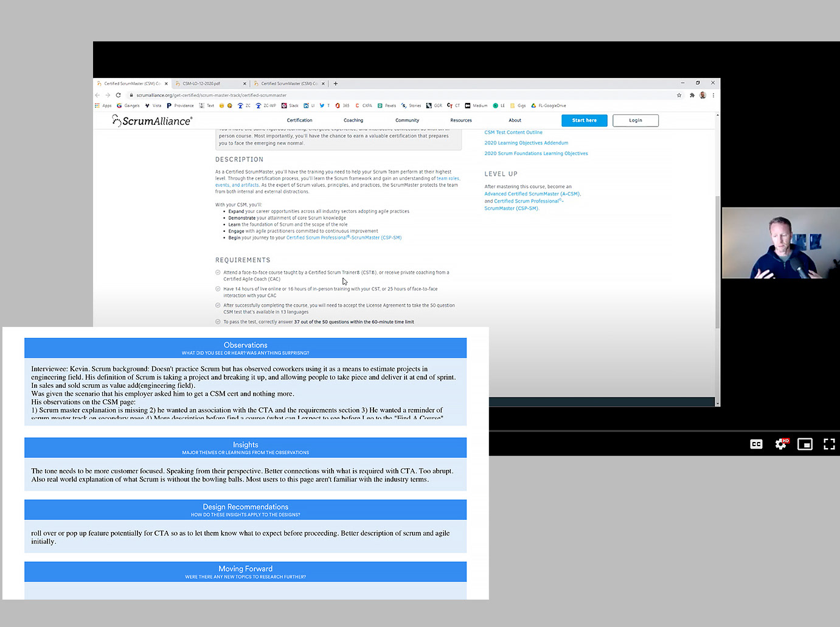840x627 pixels.
Task: Open the Twitter T bookmark
Action: point(325,105)
